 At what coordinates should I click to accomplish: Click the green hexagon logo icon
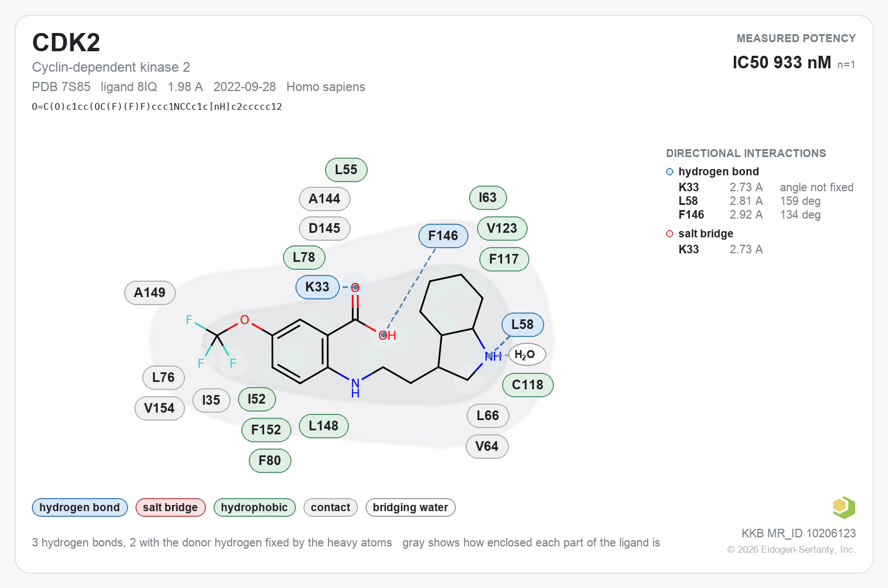pos(844,507)
